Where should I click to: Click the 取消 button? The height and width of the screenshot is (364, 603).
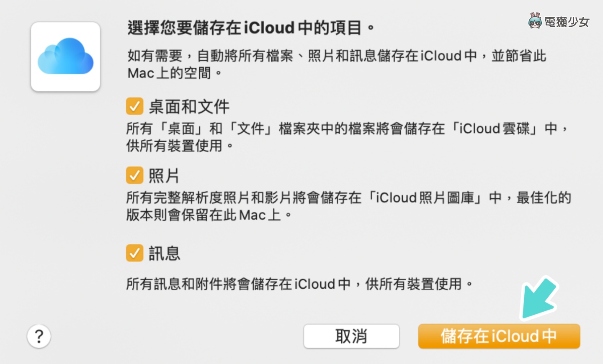[351, 336]
